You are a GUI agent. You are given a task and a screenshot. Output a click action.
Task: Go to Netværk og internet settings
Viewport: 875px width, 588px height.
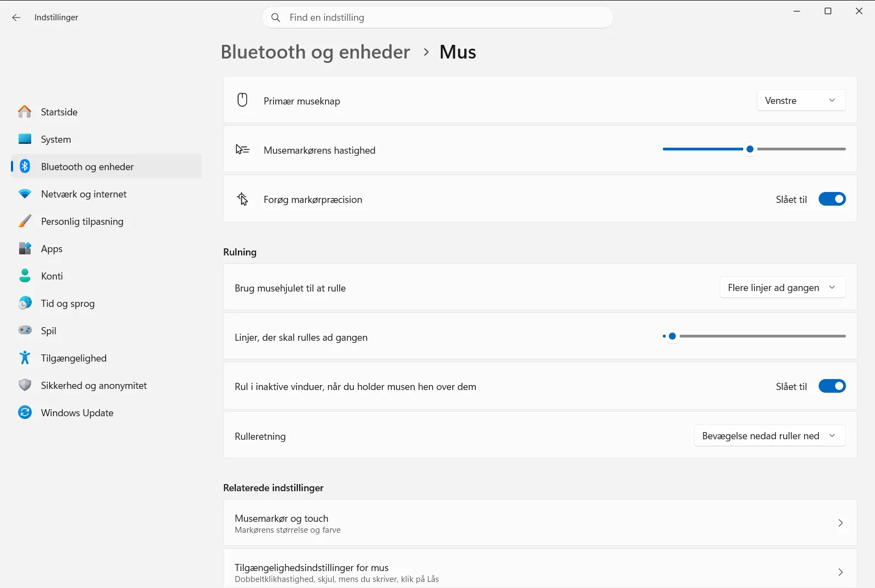click(x=106, y=194)
